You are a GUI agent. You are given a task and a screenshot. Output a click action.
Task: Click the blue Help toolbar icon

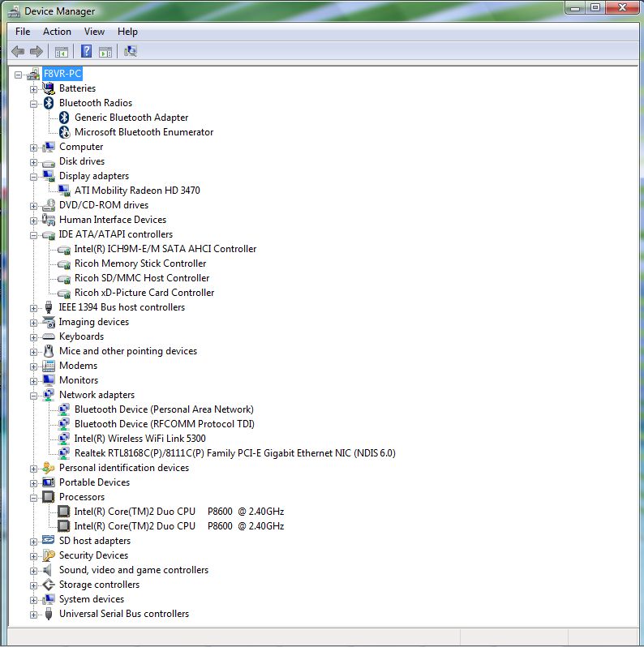[86, 51]
